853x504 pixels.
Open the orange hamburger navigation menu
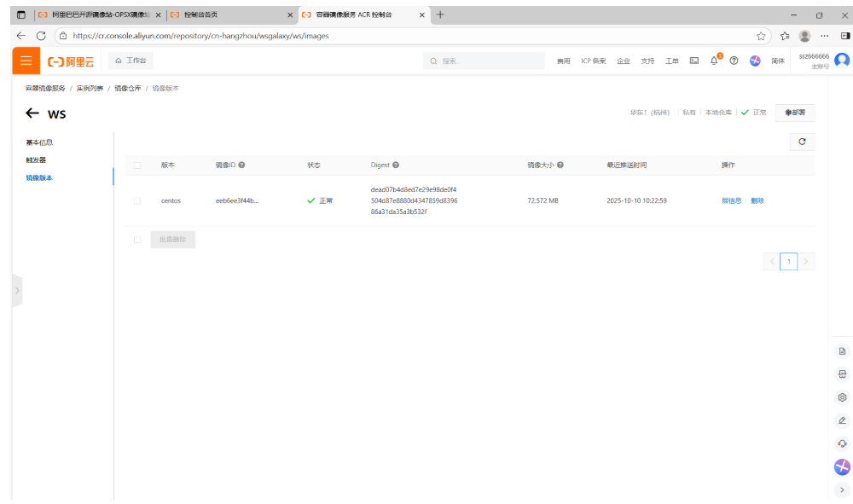pyautogui.click(x=26, y=61)
